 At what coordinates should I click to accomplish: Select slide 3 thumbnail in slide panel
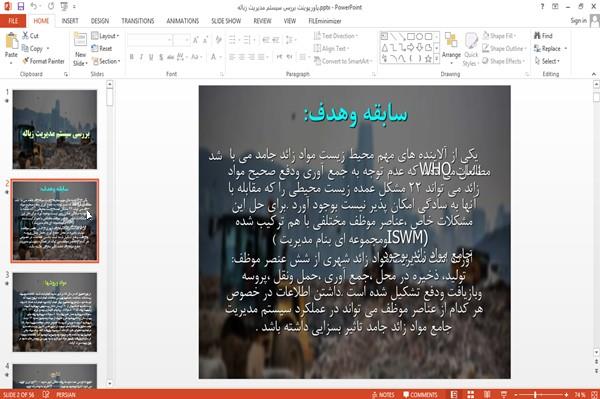tap(55, 312)
